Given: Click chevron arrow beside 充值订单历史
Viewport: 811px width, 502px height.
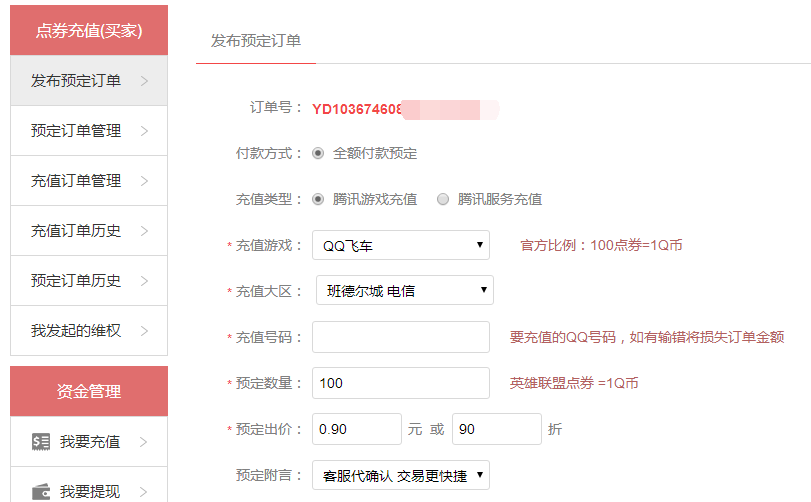Looking at the screenshot, I should [x=144, y=231].
